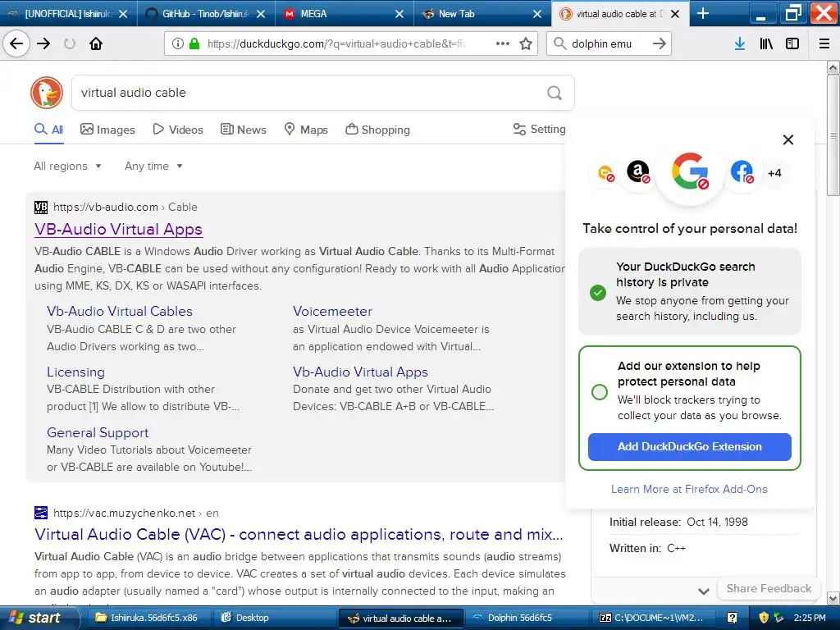Close the DuckDuckGo privacy popup
Viewport: 840px width, 630px height.
point(788,139)
